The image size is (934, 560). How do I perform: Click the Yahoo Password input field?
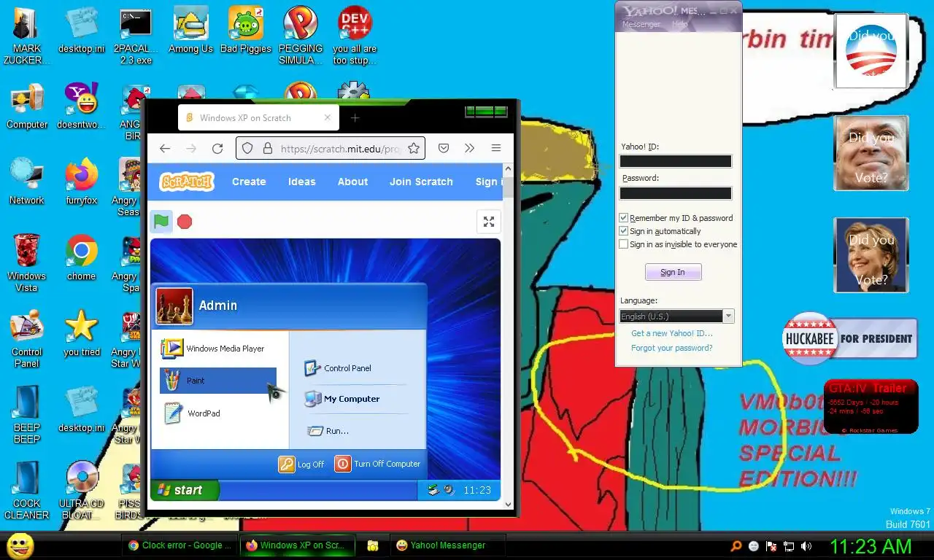pos(675,193)
